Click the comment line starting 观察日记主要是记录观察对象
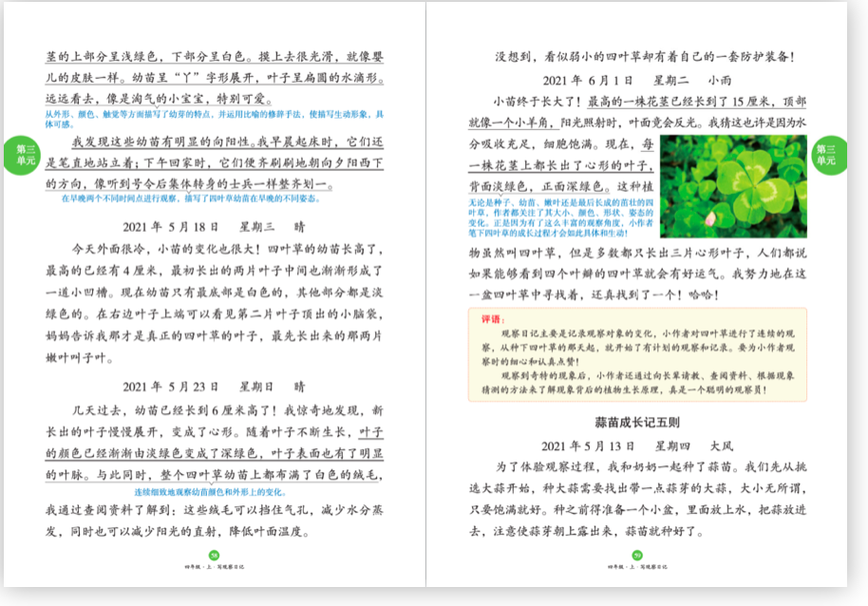This screenshot has height=606, width=868. [x=648, y=333]
